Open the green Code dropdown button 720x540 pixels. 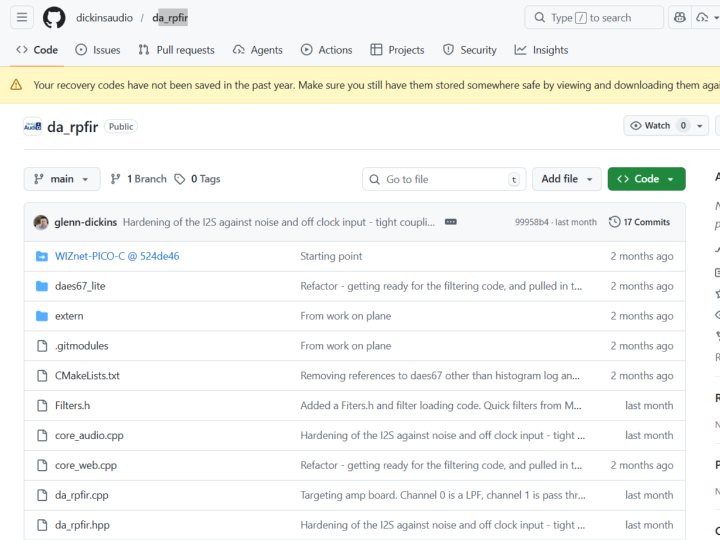(x=646, y=179)
